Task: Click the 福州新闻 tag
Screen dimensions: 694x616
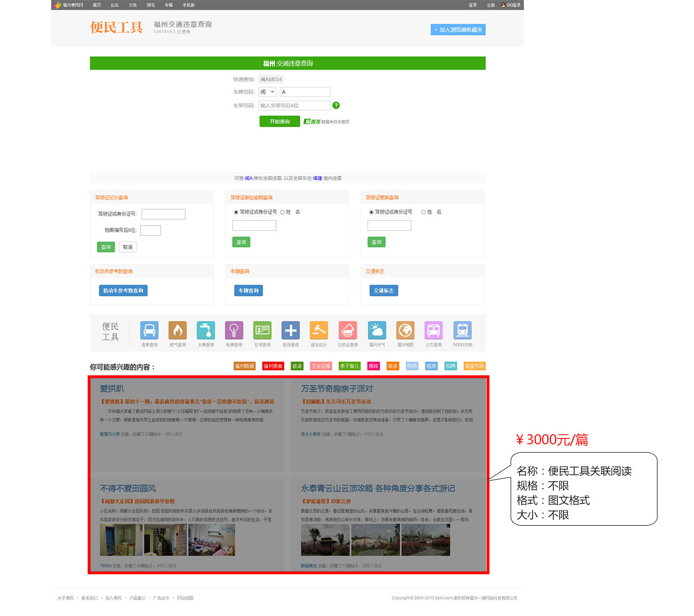Action: 245,366
